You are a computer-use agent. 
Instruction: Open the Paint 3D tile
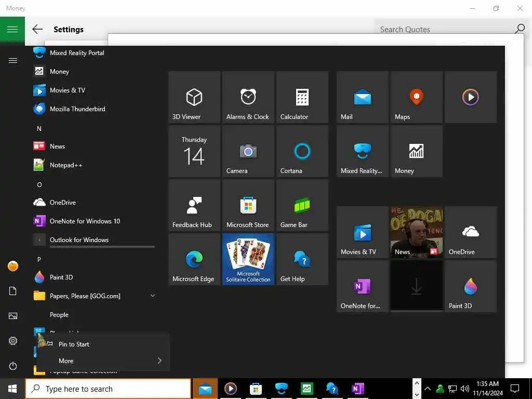pos(470,286)
